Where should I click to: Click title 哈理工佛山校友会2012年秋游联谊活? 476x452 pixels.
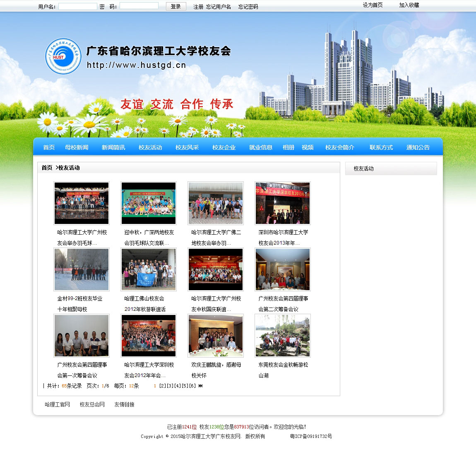point(145,304)
